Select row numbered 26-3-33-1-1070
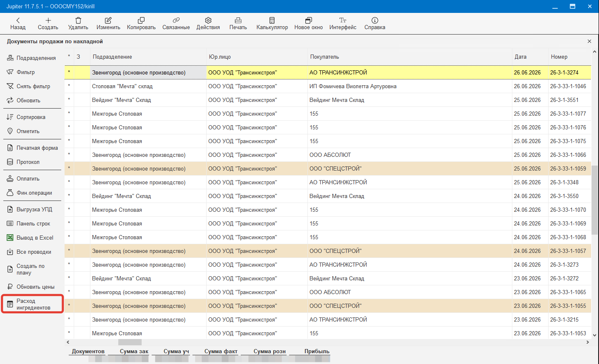 (x=328, y=210)
